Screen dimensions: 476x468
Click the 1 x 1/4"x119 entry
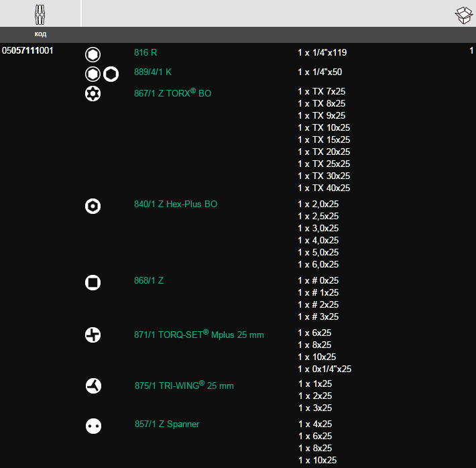point(322,52)
